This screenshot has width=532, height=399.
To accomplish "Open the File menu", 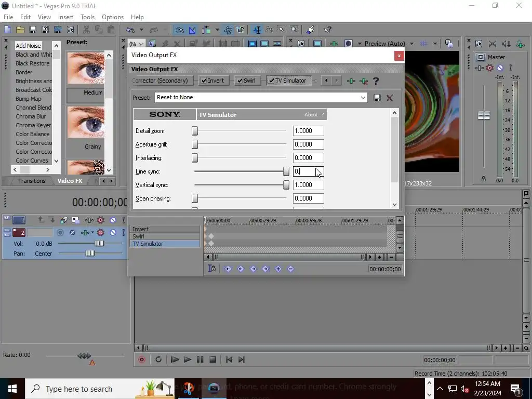I will tap(8, 17).
